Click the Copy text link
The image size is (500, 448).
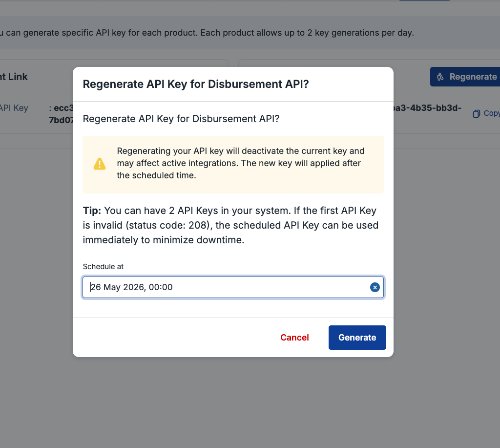491,113
